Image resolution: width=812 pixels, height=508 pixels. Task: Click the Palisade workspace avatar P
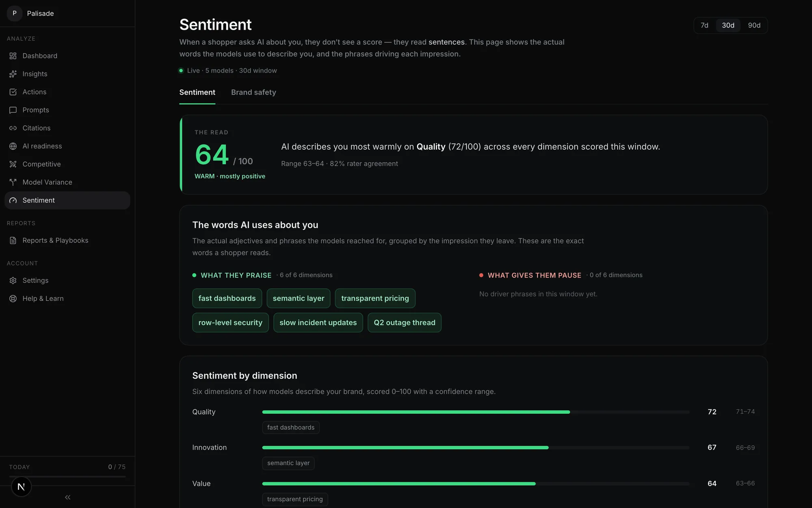point(15,13)
